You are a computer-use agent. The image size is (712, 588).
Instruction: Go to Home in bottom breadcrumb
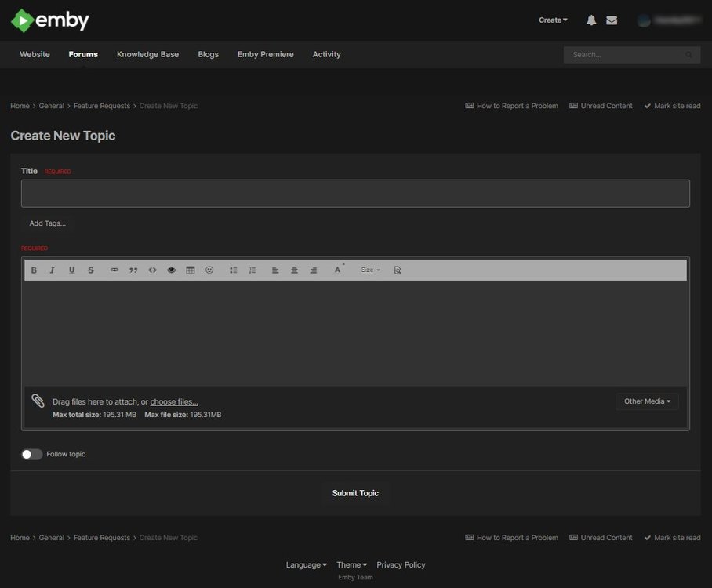coord(20,538)
